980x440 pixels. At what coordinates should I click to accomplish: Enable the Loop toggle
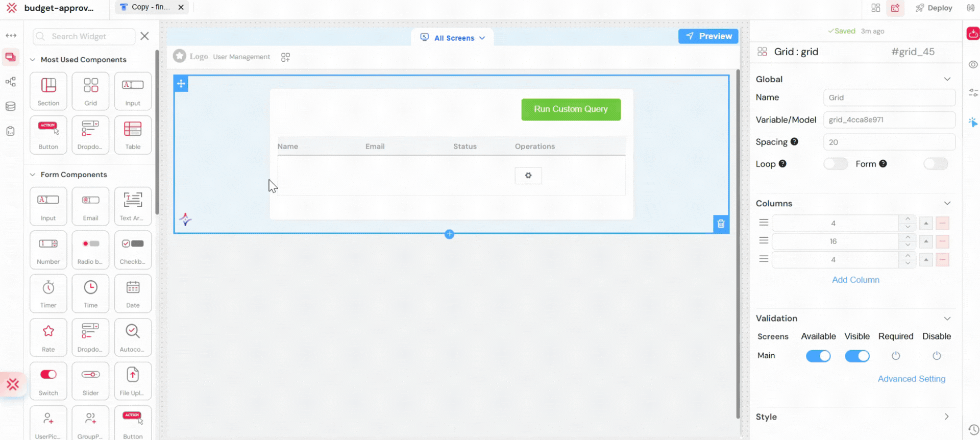(835, 164)
